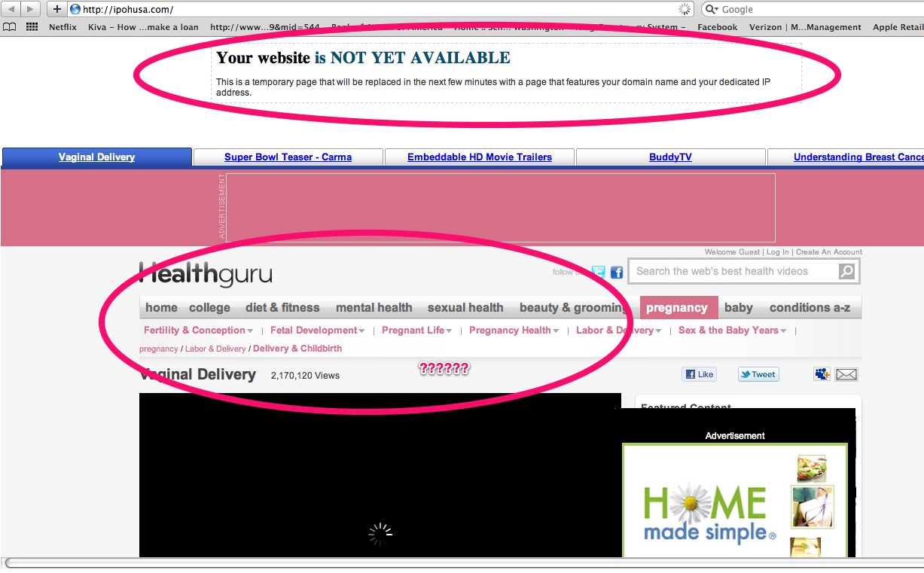
Task: Open sexual health nav item
Action: (465, 307)
